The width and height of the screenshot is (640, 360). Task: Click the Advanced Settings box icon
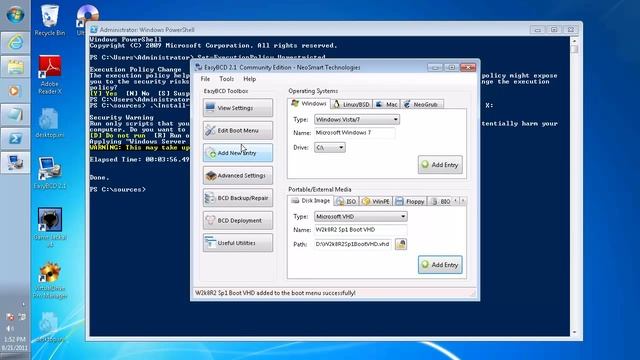(x=211, y=176)
